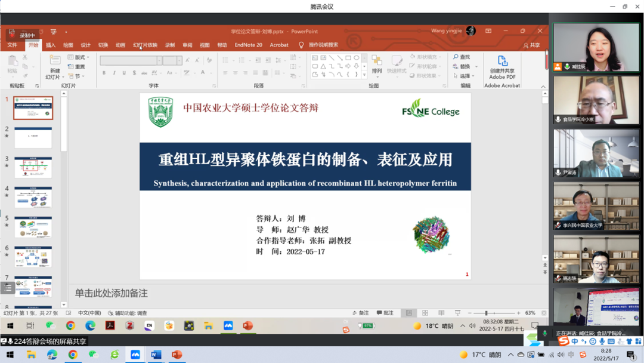Select the Bold formatting icon
Viewport: 644px width, 363px height.
[104, 72]
